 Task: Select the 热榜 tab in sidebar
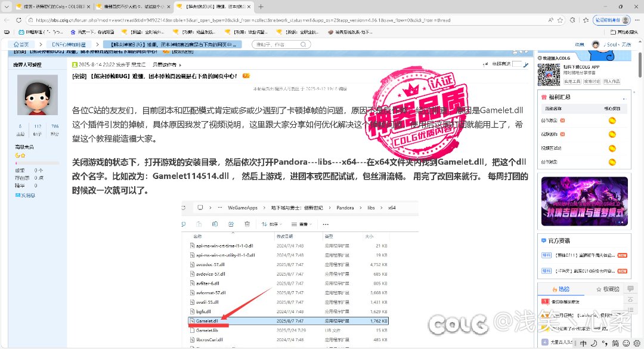click(561, 289)
